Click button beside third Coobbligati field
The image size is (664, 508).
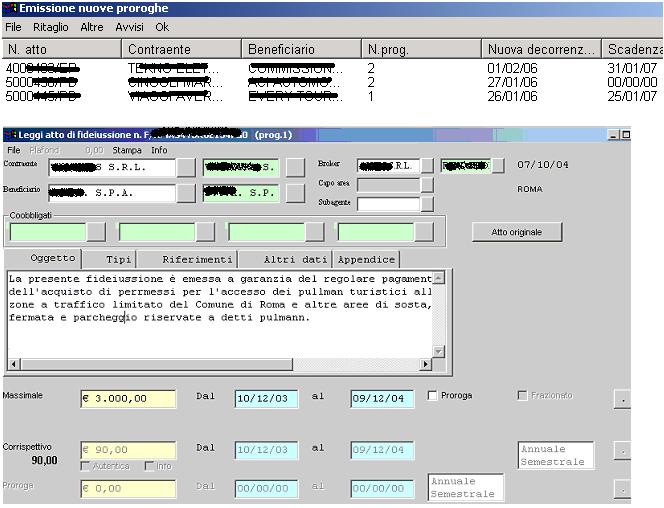coord(315,232)
